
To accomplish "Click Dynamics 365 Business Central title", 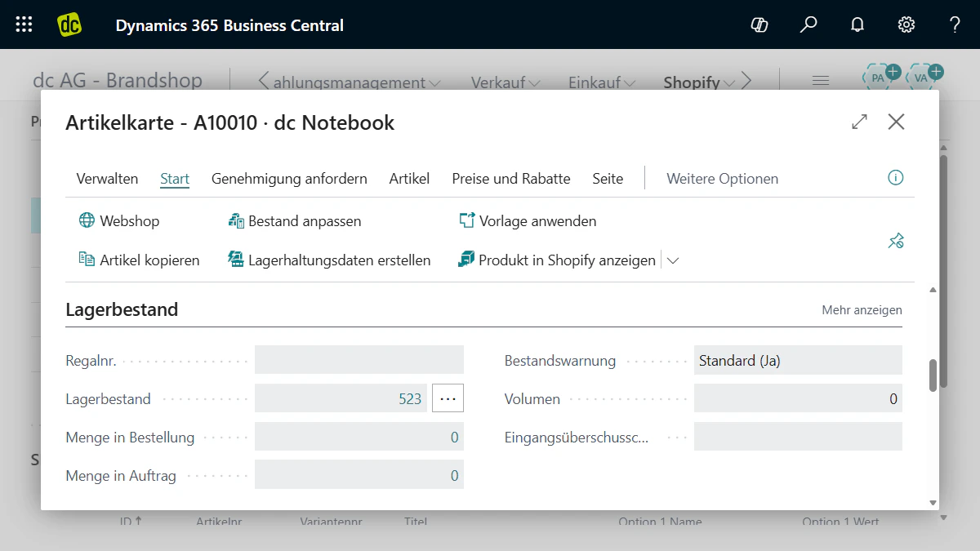I will click(229, 25).
